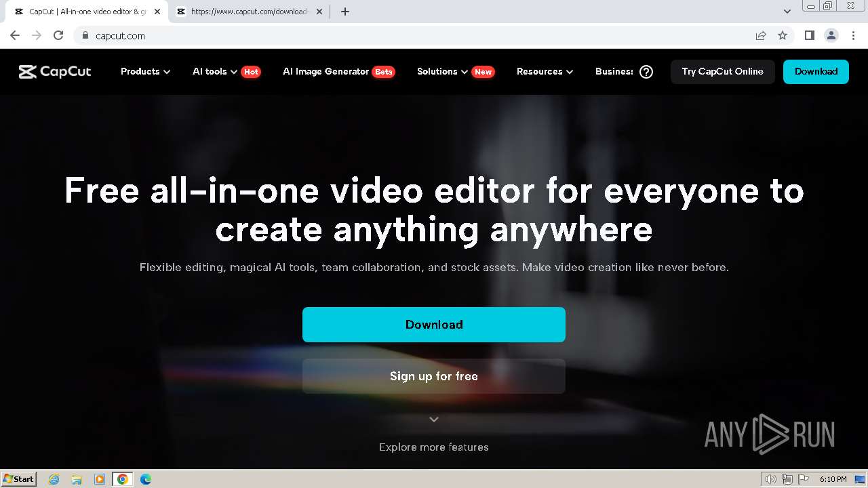
Task: Open File Explorer from the taskbar
Action: pos(77,479)
